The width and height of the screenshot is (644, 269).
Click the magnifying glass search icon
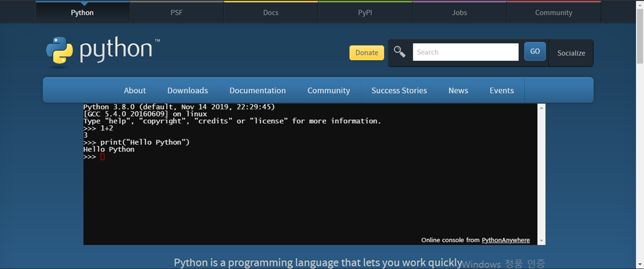coord(400,52)
